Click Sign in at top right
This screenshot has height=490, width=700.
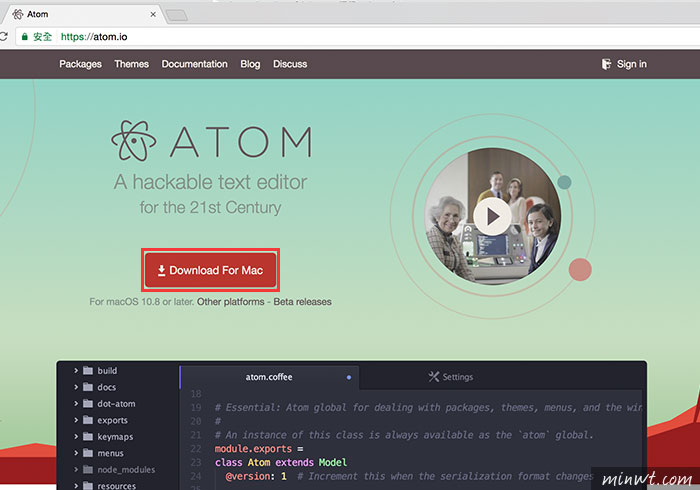(x=624, y=64)
